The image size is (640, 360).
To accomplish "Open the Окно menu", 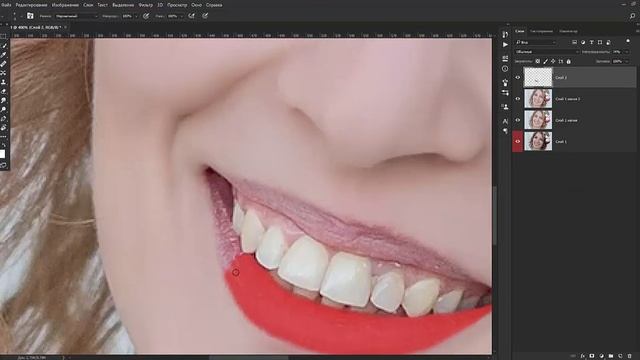I will tap(196, 5).
